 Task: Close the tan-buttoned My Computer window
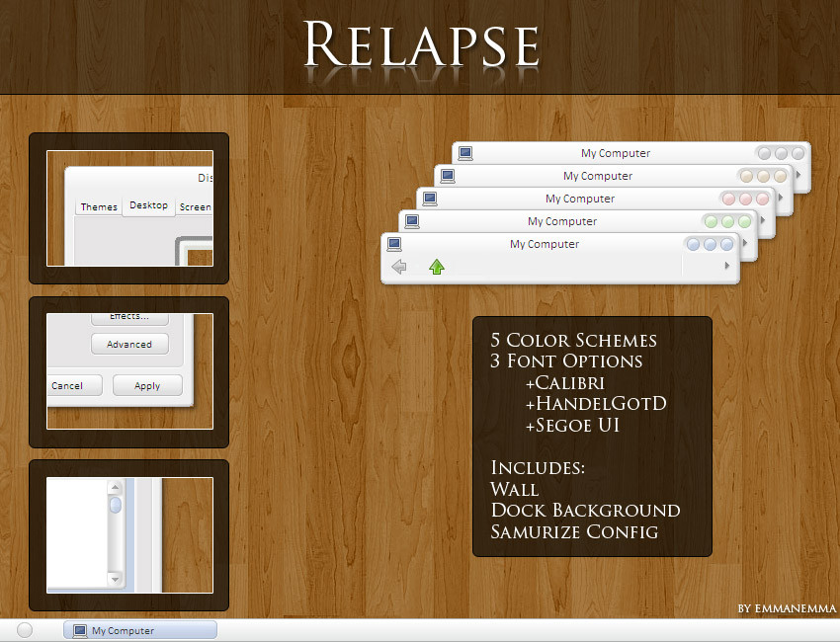[x=780, y=176]
